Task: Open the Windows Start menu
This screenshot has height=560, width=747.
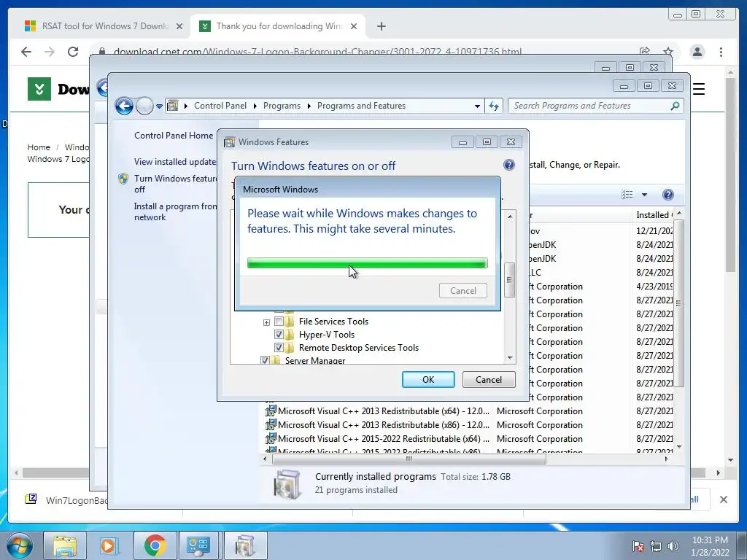Action: click(20, 545)
